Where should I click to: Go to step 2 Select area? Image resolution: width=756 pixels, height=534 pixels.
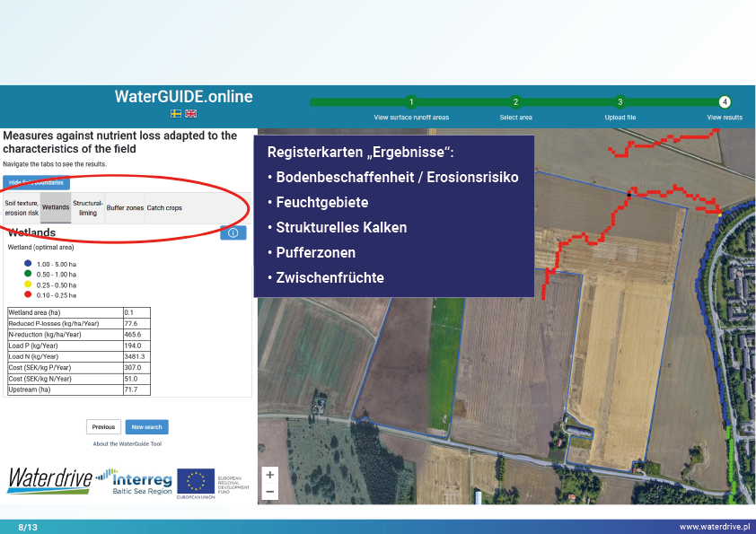coord(515,102)
